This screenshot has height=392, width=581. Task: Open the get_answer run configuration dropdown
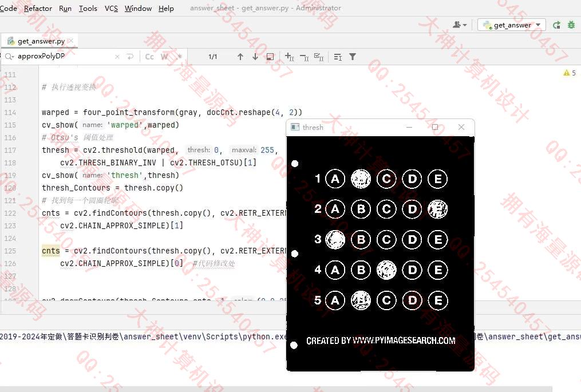point(512,25)
